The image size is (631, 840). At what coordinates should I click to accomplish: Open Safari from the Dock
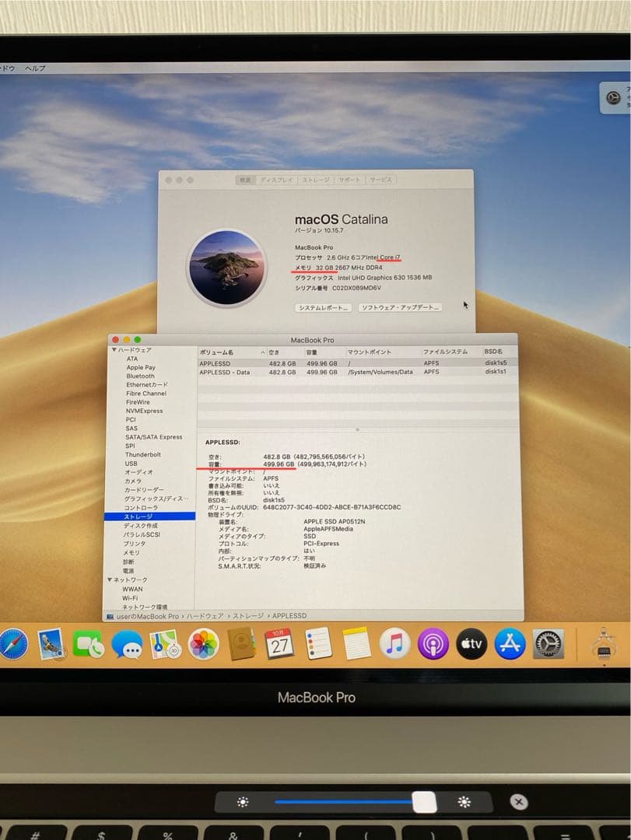tap(12, 646)
